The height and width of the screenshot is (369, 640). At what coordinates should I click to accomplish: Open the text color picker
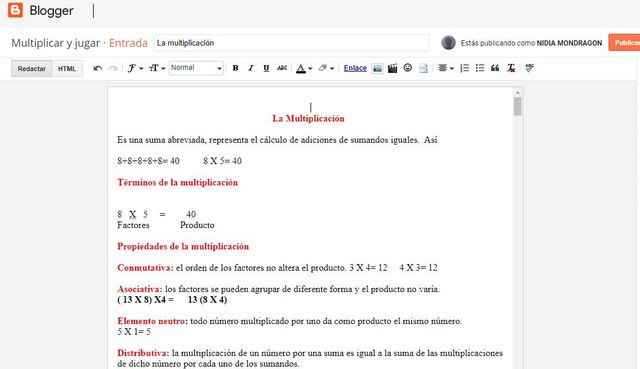pos(304,68)
